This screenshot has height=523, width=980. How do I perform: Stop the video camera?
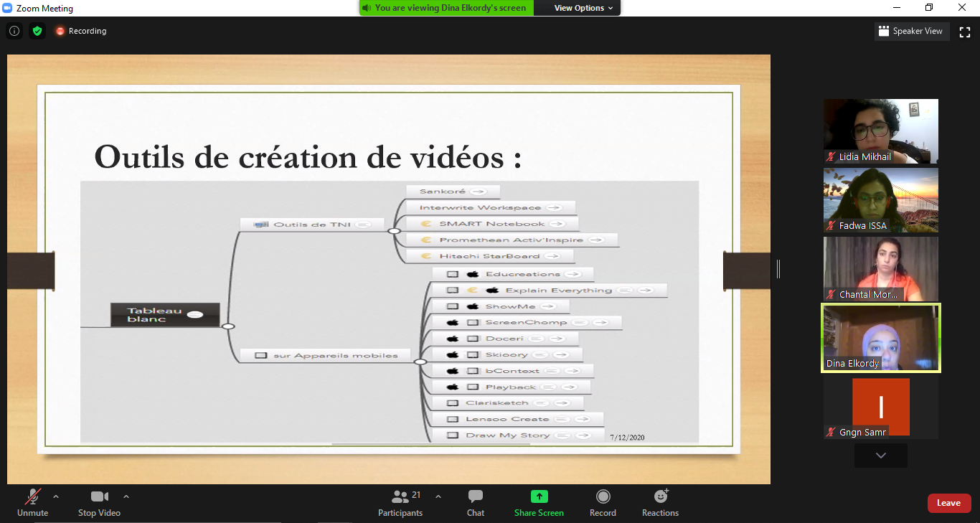point(99,503)
